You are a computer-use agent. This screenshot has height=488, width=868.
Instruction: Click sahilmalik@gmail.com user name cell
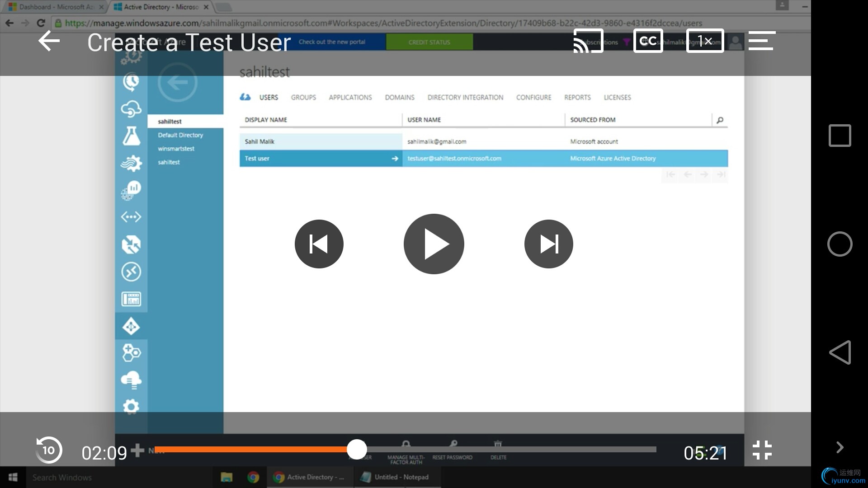pos(437,141)
